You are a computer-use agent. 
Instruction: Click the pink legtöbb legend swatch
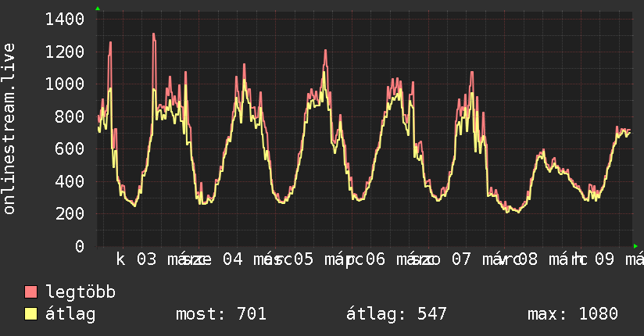point(30,292)
